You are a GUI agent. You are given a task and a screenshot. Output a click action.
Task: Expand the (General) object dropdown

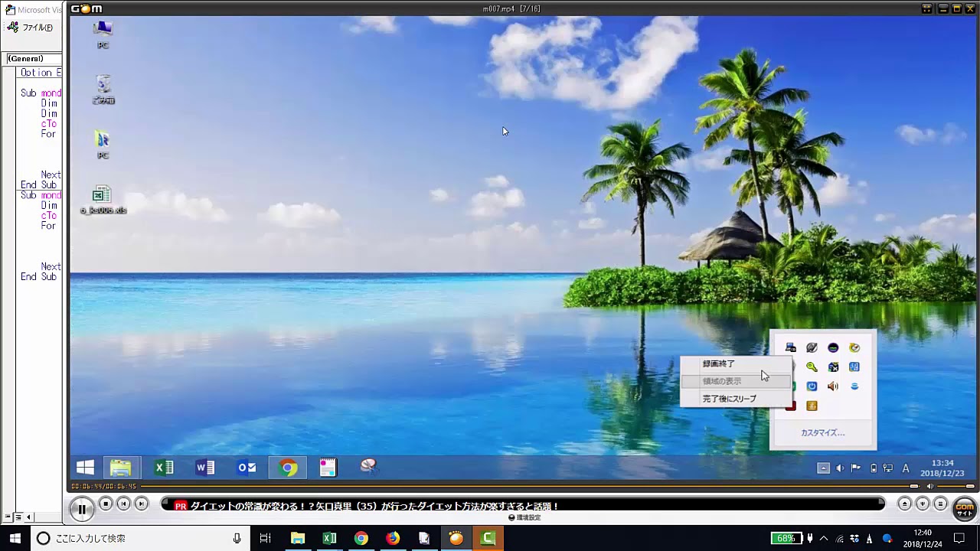[x=32, y=59]
